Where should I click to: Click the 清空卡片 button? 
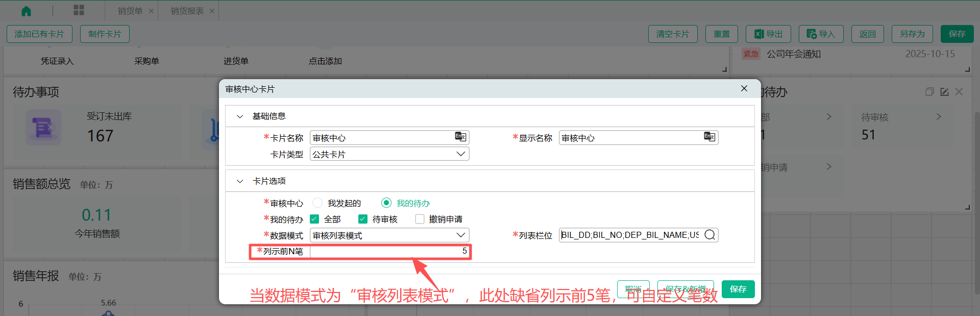[672, 34]
